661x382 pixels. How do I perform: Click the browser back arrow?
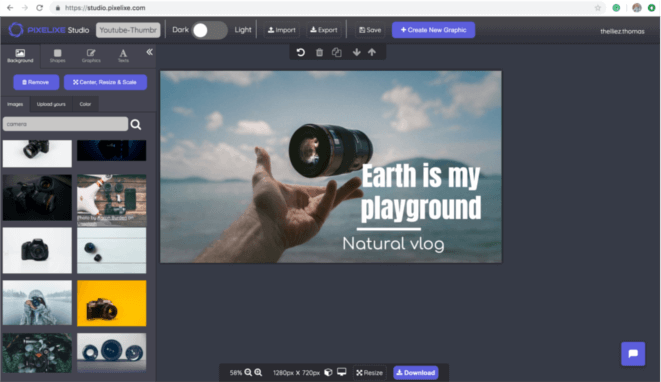point(10,8)
